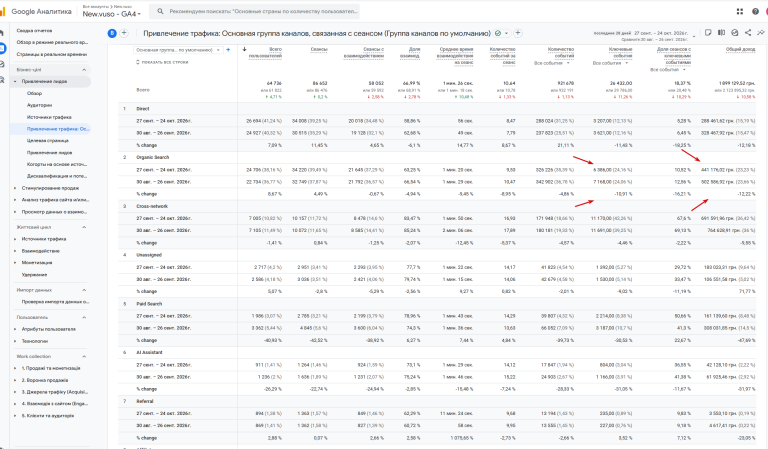Viewport: 768px width, 449px height.
Task: Open Все события dropdown under Количество событий
Action: [x=552, y=63]
